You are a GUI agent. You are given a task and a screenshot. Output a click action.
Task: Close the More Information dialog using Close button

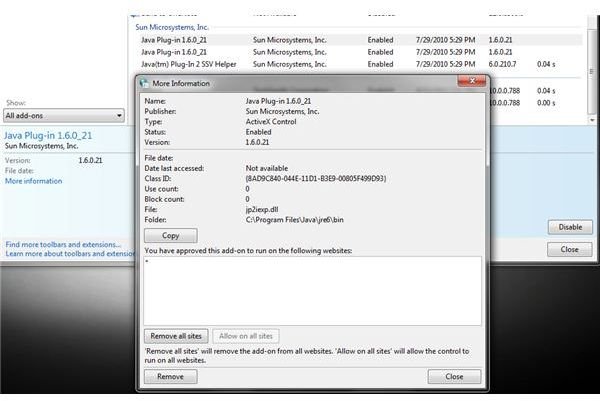(454, 377)
